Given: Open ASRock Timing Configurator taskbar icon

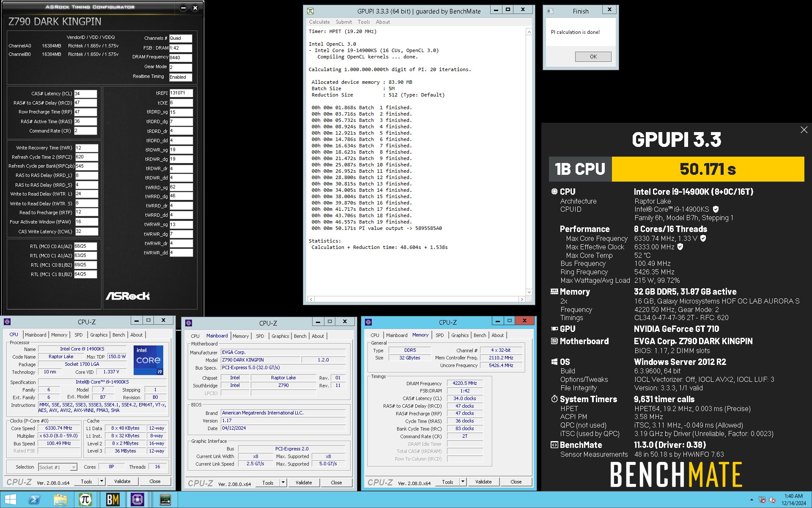Looking at the screenshot, I should 165,500.
